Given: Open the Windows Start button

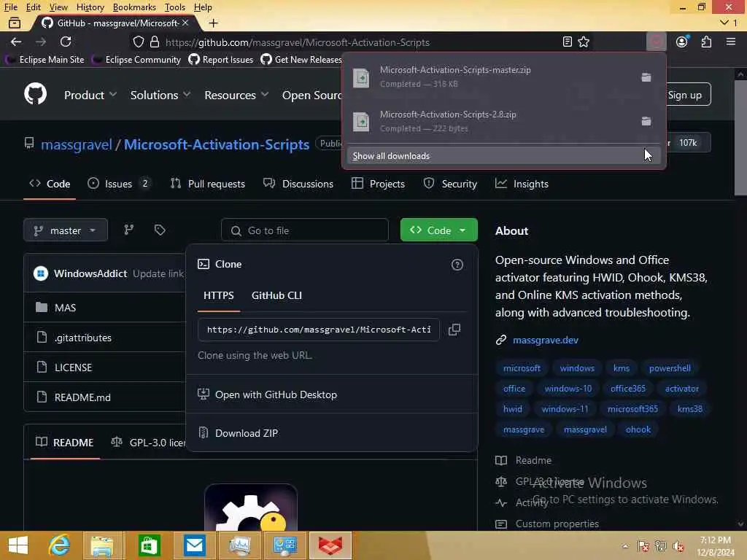Looking at the screenshot, I should [x=18, y=545].
